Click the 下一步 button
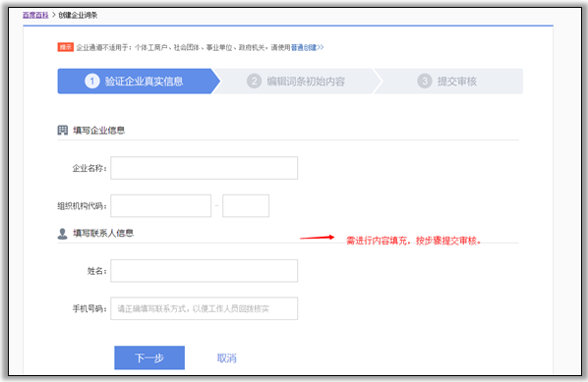This screenshot has height=382, width=588. click(x=149, y=357)
